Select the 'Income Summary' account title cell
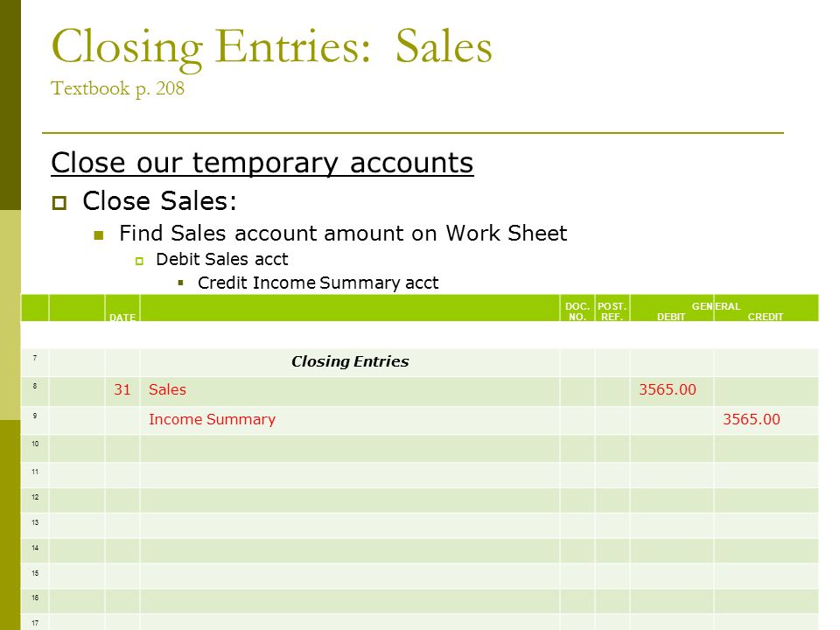Viewport: 840px width, 630px height. [350, 419]
